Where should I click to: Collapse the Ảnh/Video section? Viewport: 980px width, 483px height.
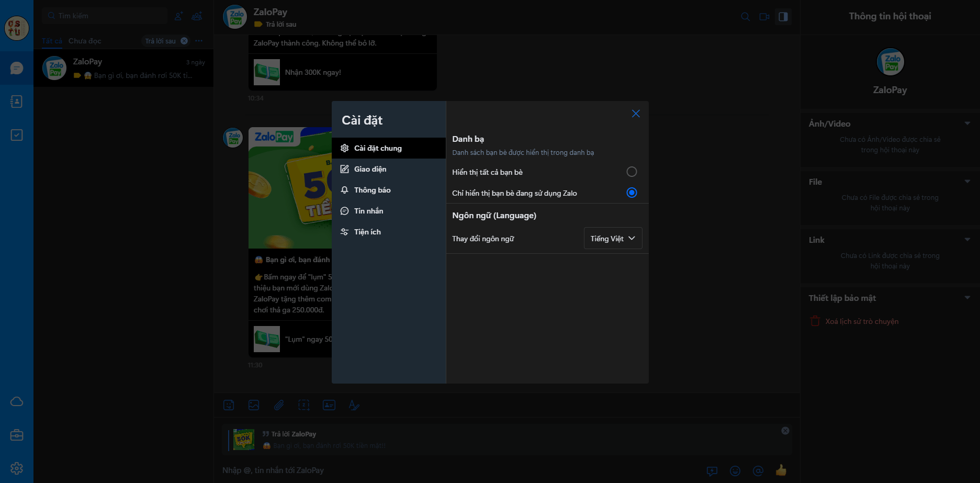[x=967, y=123]
